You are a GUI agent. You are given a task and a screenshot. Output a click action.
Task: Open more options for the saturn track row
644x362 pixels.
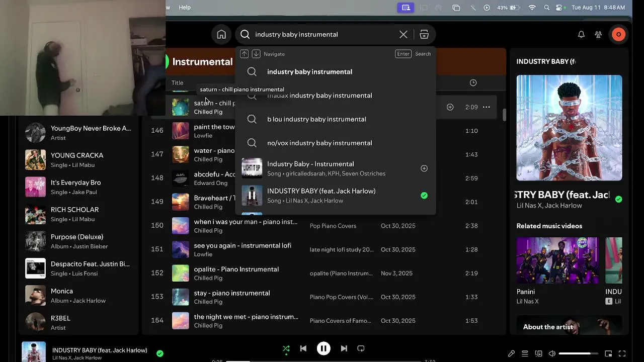[486, 107]
